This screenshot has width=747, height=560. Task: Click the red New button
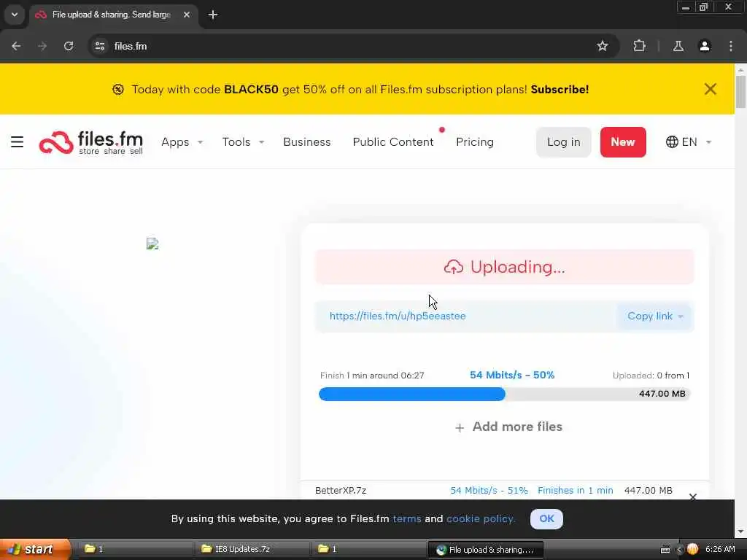pyautogui.click(x=623, y=142)
